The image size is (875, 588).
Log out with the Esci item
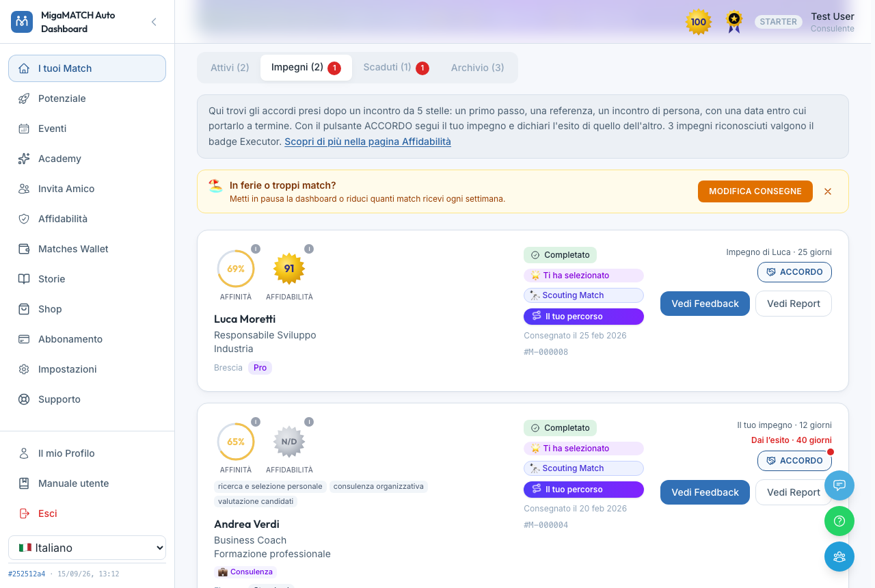coord(87,513)
